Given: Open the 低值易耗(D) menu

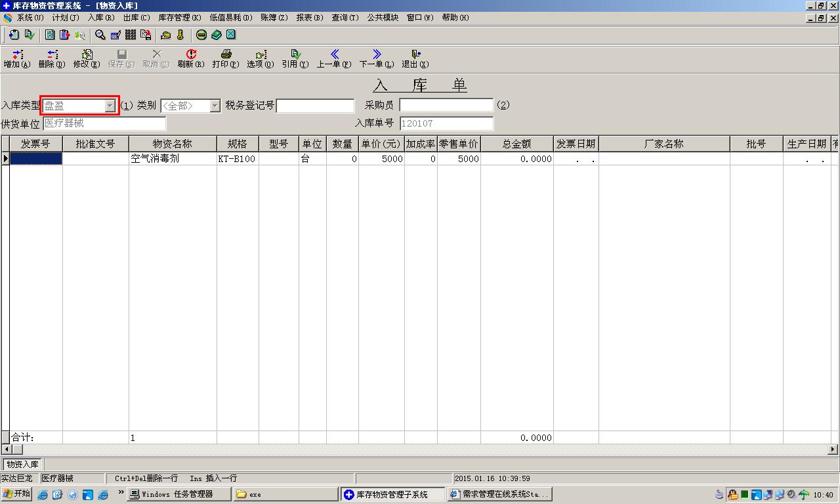Looking at the screenshot, I should [231, 18].
